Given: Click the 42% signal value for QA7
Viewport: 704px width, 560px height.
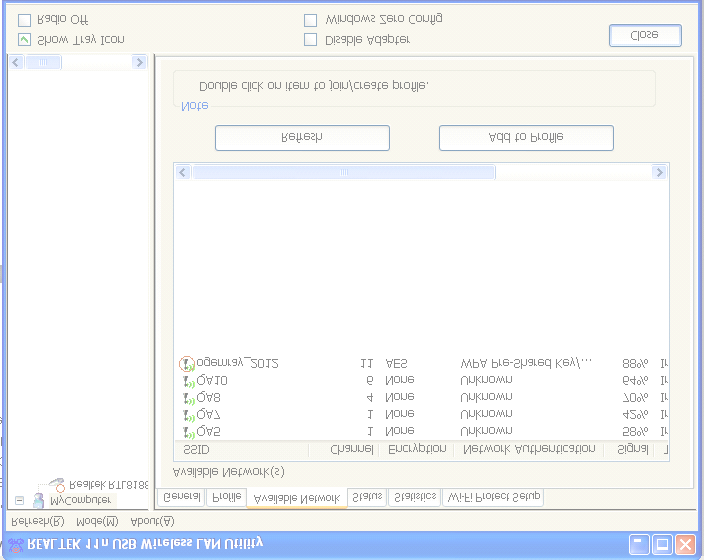Looking at the screenshot, I should tap(635, 414).
